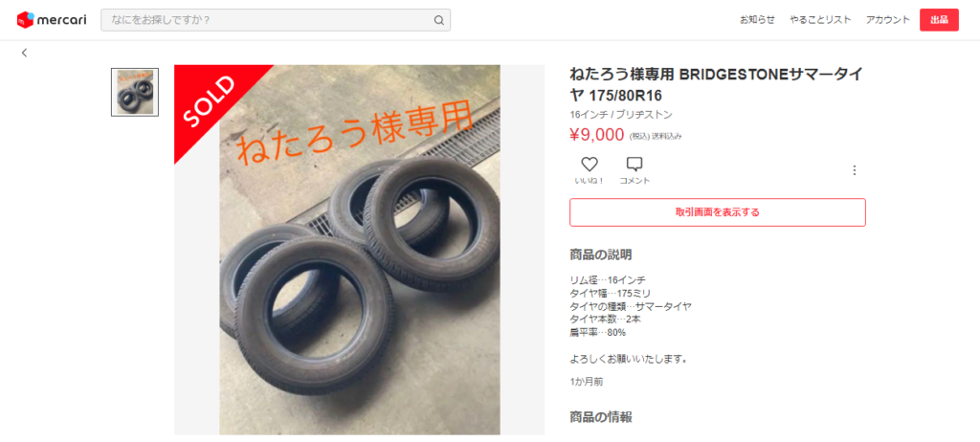Viewport: 980px width, 442px height.
Task: Go back with the left chevron arrow
Action: (24, 54)
